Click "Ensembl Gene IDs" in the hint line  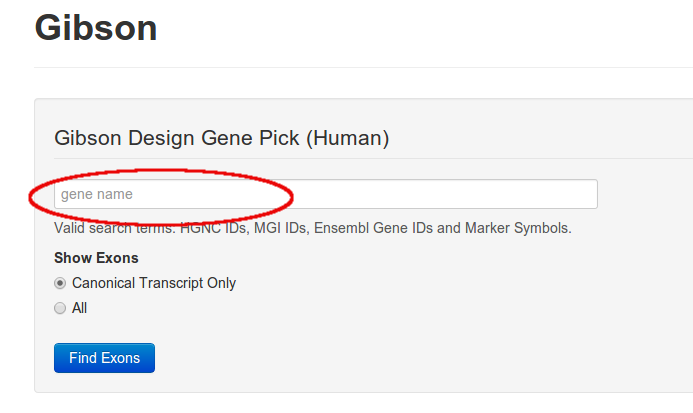click(x=372, y=228)
